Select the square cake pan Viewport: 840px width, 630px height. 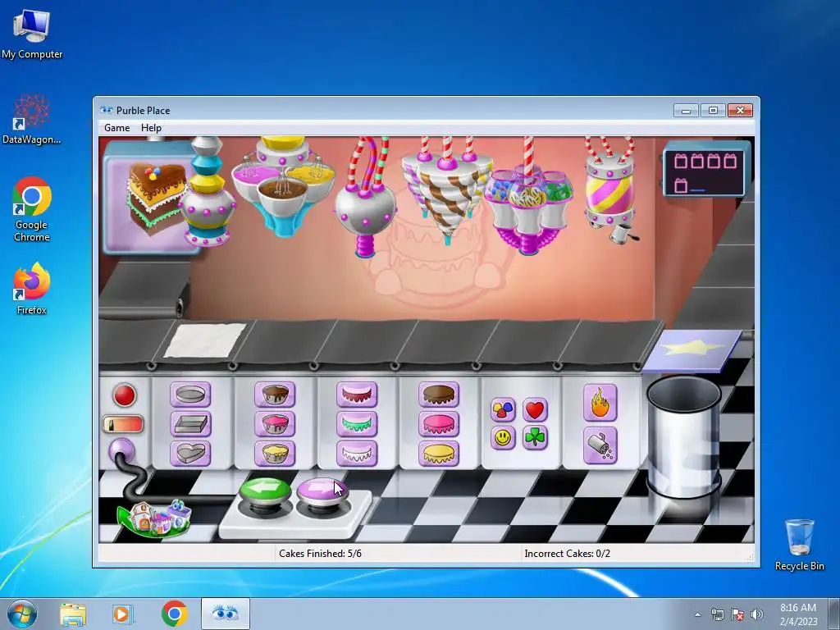click(x=190, y=424)
